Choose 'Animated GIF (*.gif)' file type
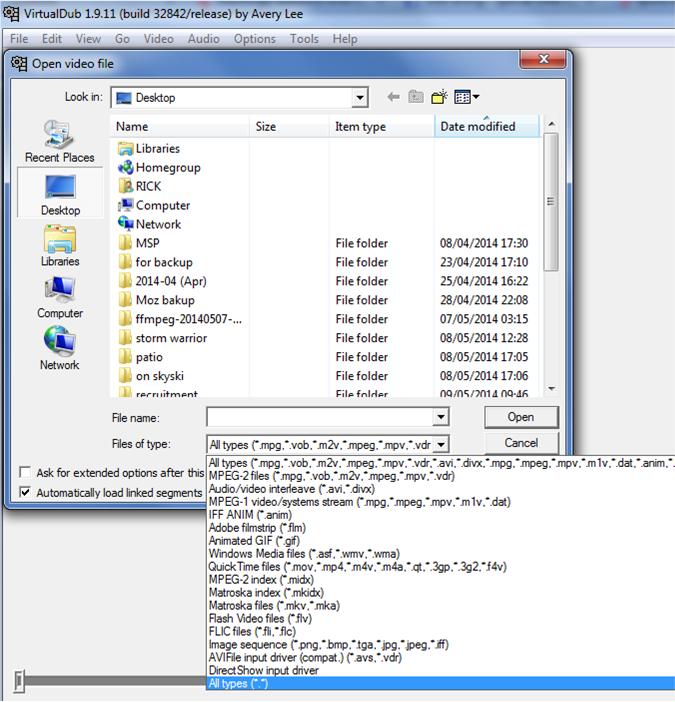The width and height of the screenshot is (675, 702). click(x=254, y=541)
